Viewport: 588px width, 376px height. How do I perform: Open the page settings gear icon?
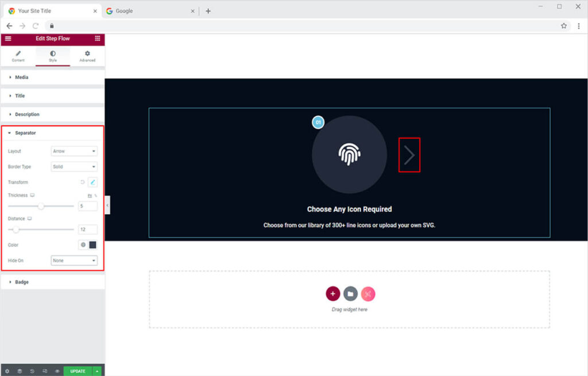tap(7, 371)
